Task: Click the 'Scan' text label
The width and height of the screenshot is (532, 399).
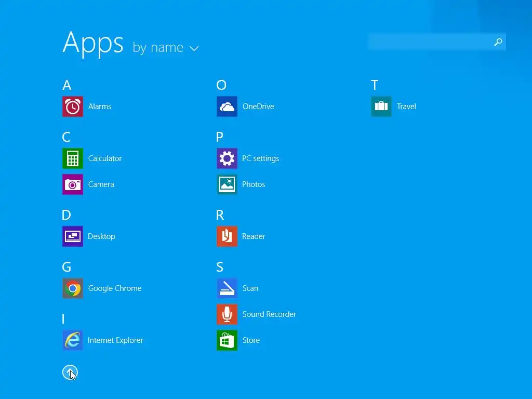Action: 250,288
